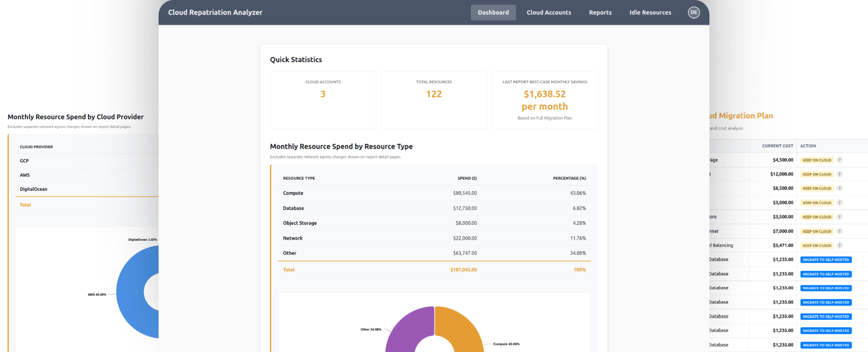Screen dimensions: 868x352
Task: Select the Object Storage row
Action: pos(434,223)
